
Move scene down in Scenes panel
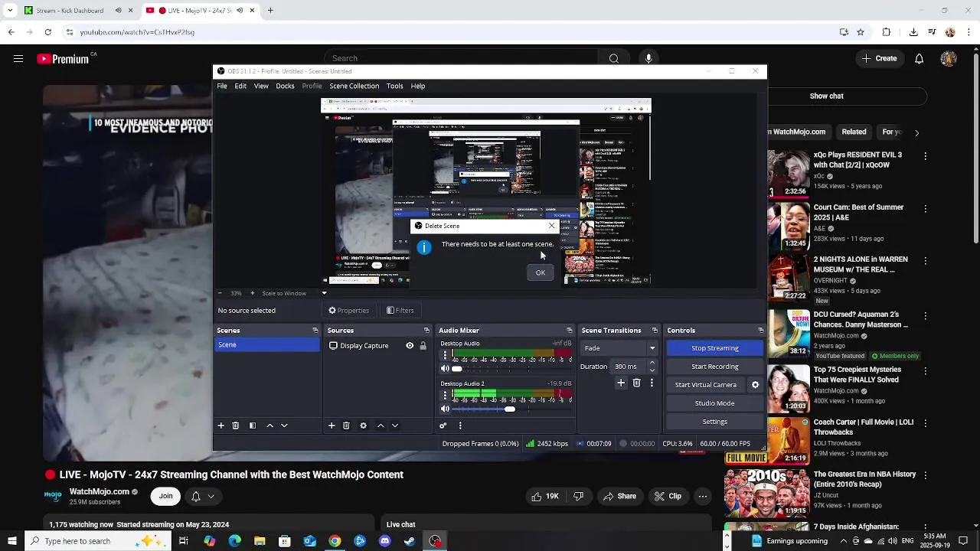tap(284, 425)
